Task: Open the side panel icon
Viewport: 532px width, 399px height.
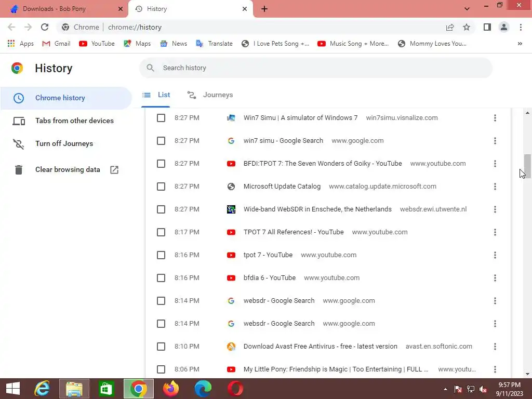Action: click(x=487, y=27)
